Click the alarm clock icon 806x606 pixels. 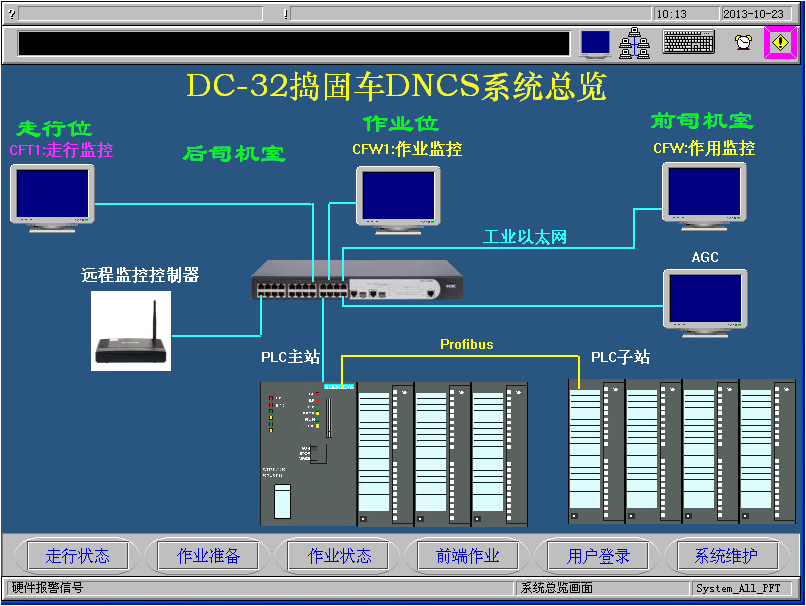[x=743, y=43]
